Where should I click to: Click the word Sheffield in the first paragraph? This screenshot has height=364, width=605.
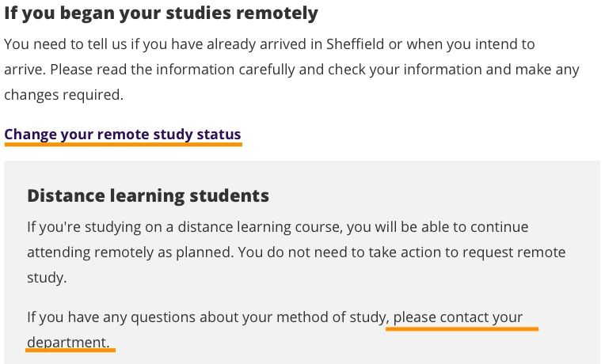pos(356,44)
